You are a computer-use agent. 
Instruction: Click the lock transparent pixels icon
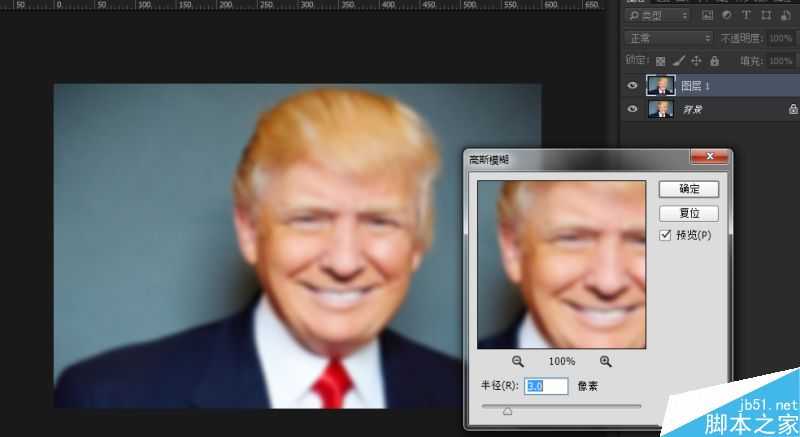click(x=661, y=61)
